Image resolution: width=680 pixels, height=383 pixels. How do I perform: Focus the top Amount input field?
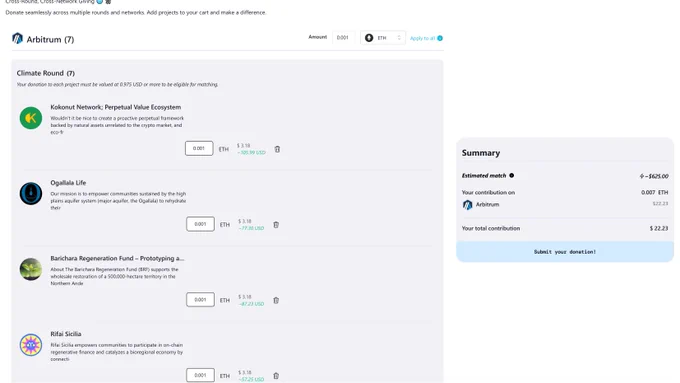pos(343,38)
